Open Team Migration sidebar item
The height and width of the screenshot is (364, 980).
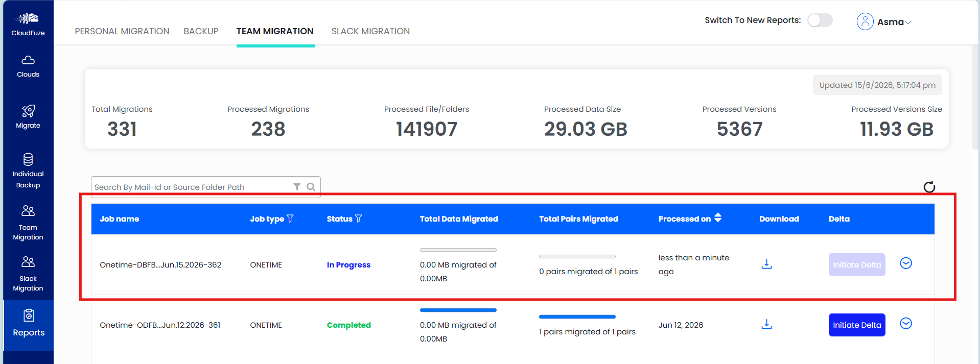pyautogui.click(x=28, y=223)
